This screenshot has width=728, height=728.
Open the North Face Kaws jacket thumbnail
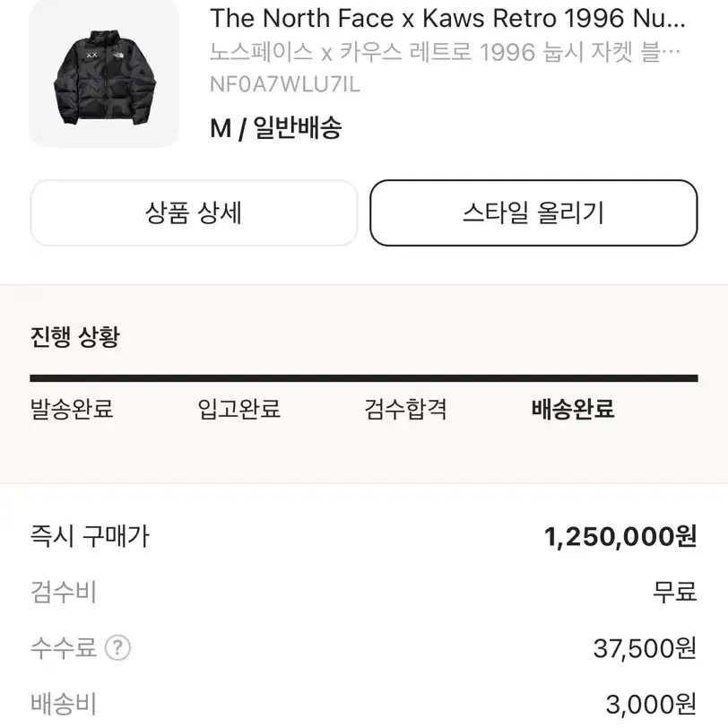click(x=104, y=74)
